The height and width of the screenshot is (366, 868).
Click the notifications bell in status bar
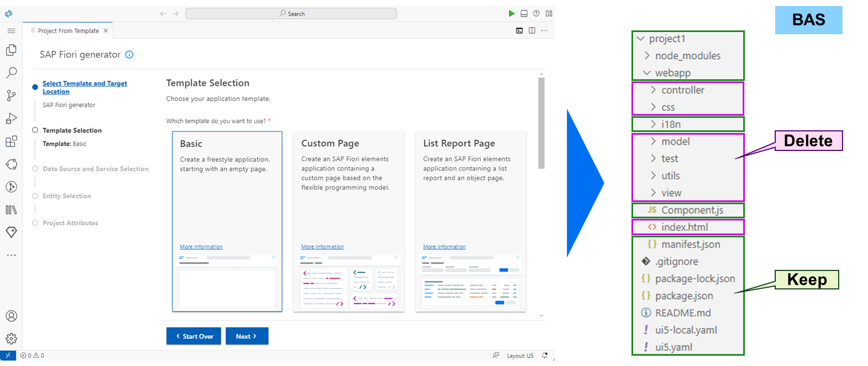(545, 356)
